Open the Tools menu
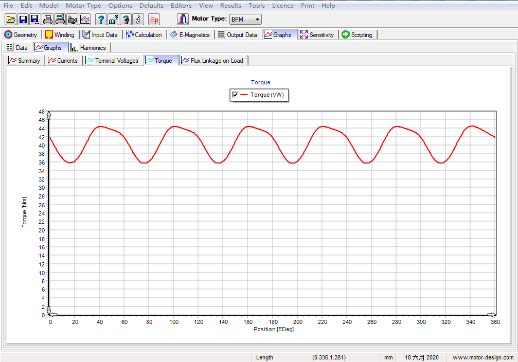The image size is (518, 362). pyautogui.click(x=257, y=6)
